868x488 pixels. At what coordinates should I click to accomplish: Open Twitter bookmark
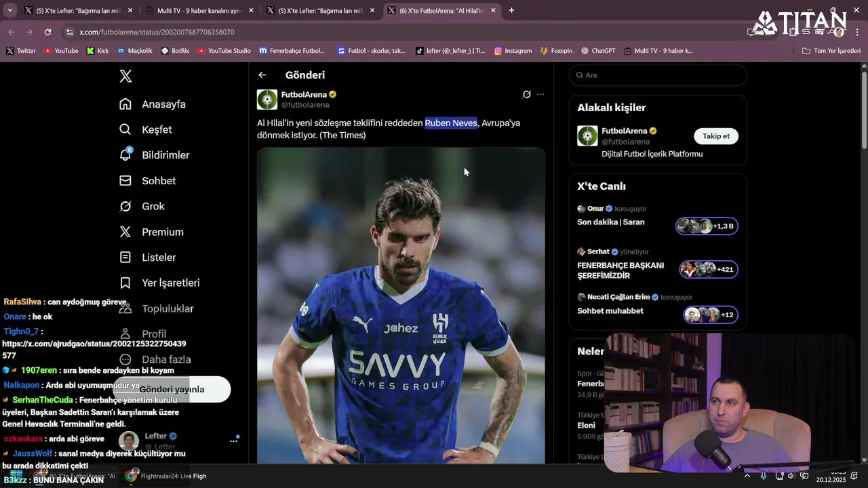pos(21,51)
